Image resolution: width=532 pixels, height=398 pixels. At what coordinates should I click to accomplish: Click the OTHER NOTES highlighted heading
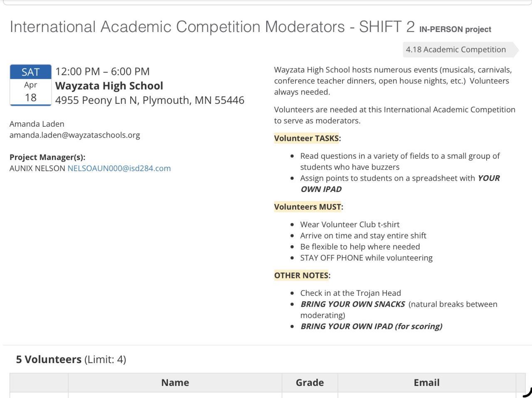pyautogui.click(x=301, y=275)
